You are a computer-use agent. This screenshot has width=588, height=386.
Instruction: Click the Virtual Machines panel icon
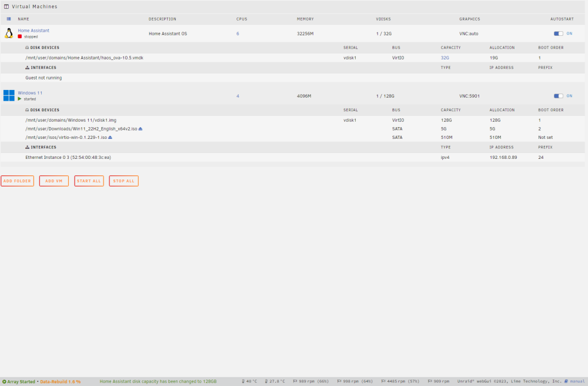pyautogui.click(x=6, y=6)
